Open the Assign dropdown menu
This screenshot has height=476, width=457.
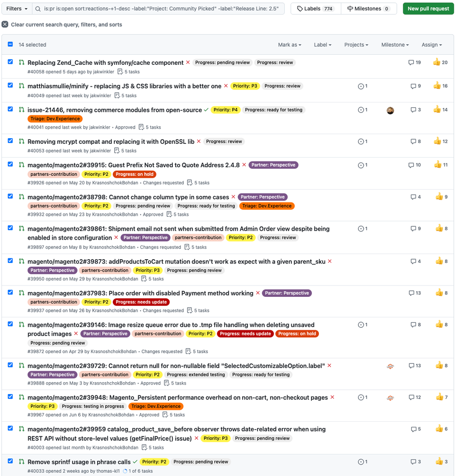(431, 45)
